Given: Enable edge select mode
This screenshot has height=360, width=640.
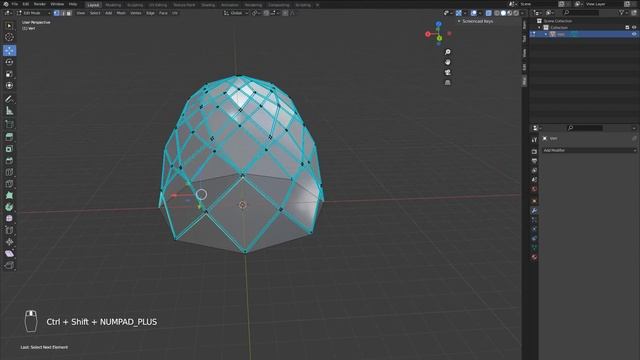Looking at the screenshot, I should [62, 13].
